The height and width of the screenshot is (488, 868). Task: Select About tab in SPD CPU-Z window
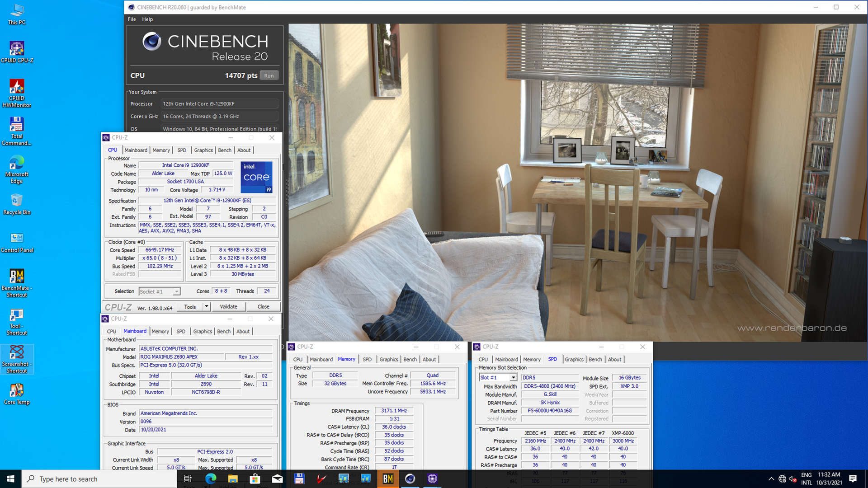point(614,359)
